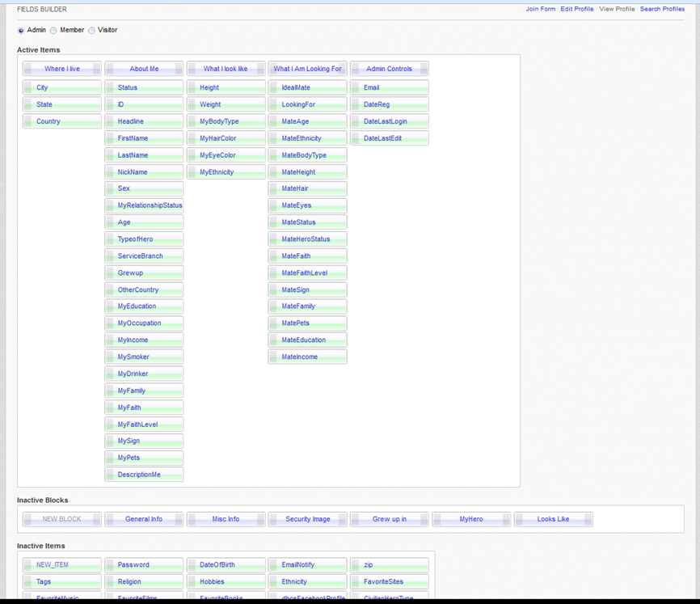Click the NEW BLOCK inactive block

[x=62, y=519]
